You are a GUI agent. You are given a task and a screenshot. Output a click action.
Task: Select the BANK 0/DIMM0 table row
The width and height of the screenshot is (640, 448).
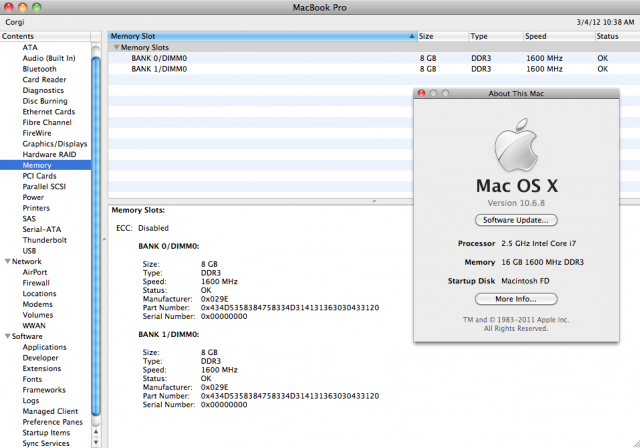[374, 58]
